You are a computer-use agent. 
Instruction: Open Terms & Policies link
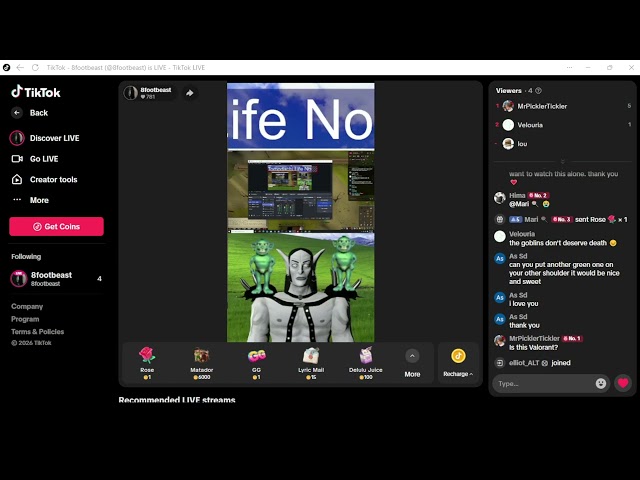click(38, 331)
